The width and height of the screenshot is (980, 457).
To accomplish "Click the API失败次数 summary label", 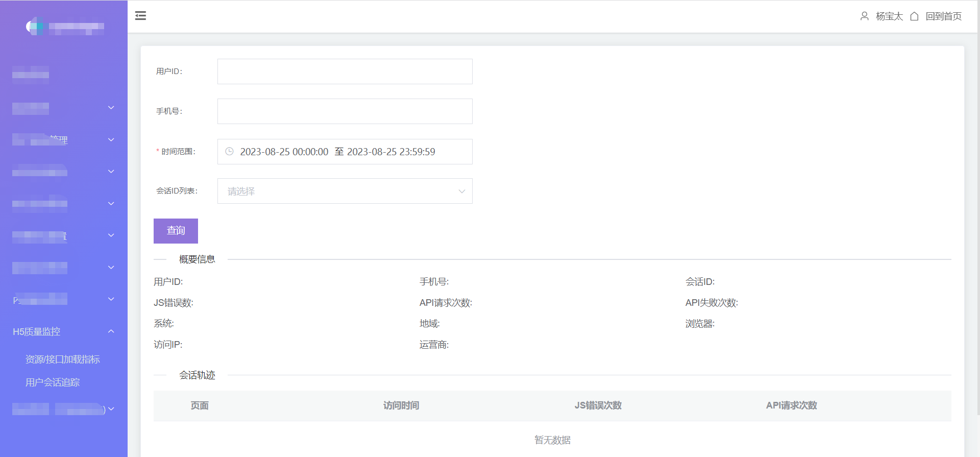I will (x=712, y=303).
